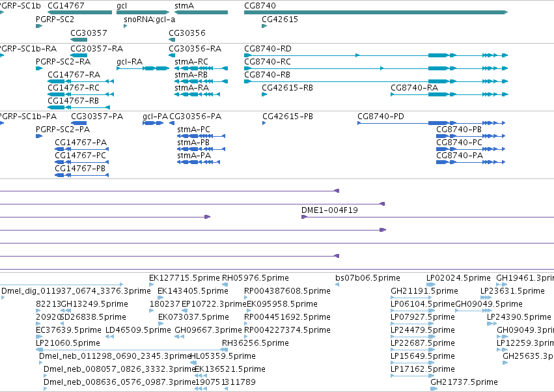
Task: Click the gcl-RA transcript glyph
Action: (x=143, y=68)
